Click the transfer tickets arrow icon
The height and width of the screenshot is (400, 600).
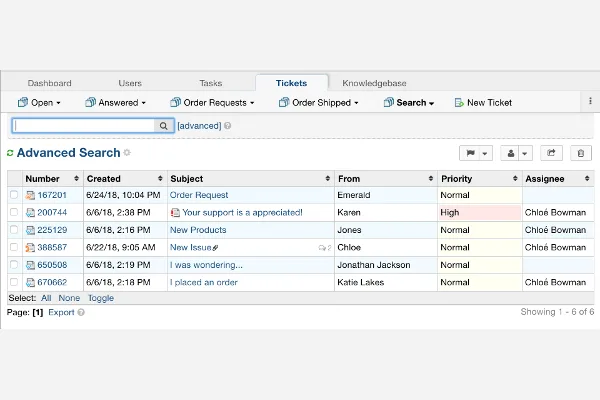(x=551, y=153)
